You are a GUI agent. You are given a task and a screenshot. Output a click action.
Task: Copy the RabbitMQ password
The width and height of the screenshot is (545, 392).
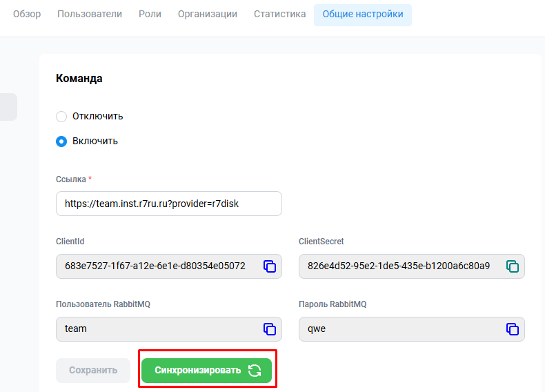pos(513,329)
